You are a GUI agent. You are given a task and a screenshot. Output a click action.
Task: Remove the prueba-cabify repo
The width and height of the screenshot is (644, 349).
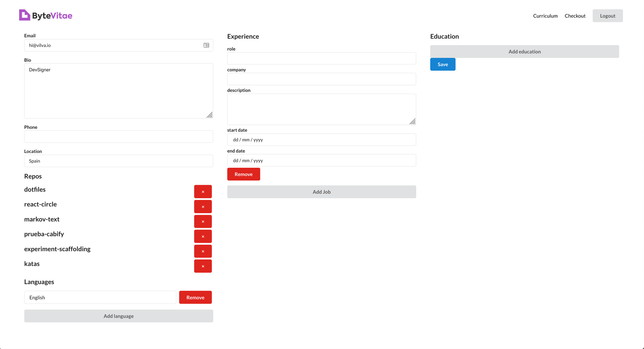pyautogui.click(x=203, y=236)
